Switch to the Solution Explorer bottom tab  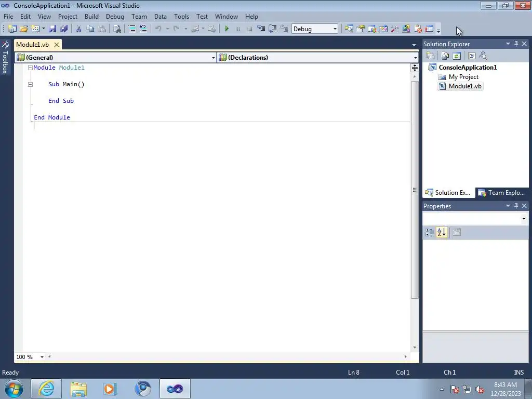pos(448,193)
